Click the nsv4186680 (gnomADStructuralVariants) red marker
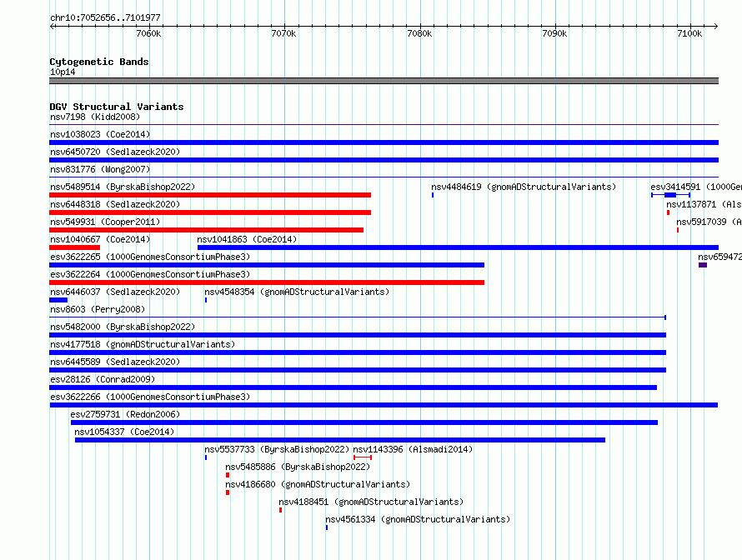This screenshot has height=560, width=742. pos(228,492)
